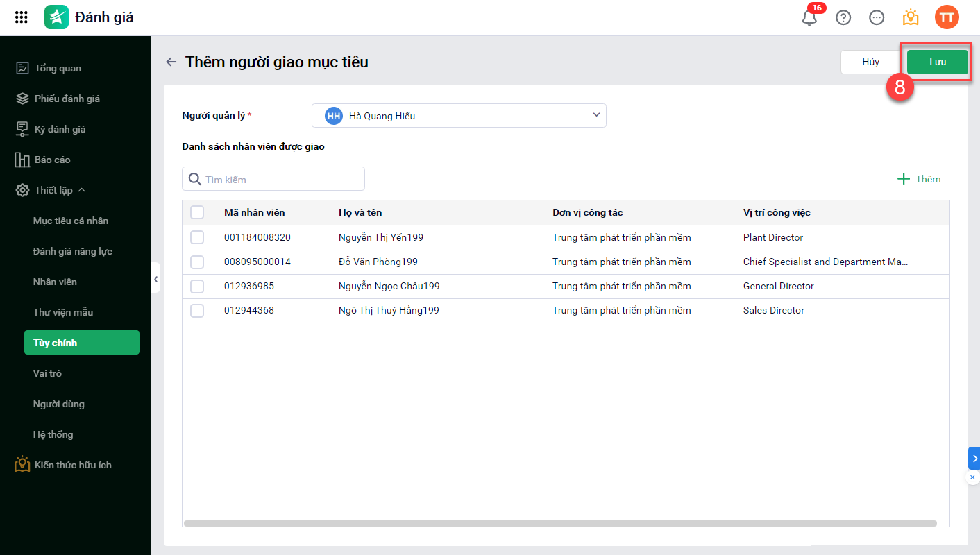Click the Mã nhân viên column header

tap(254, 212)
